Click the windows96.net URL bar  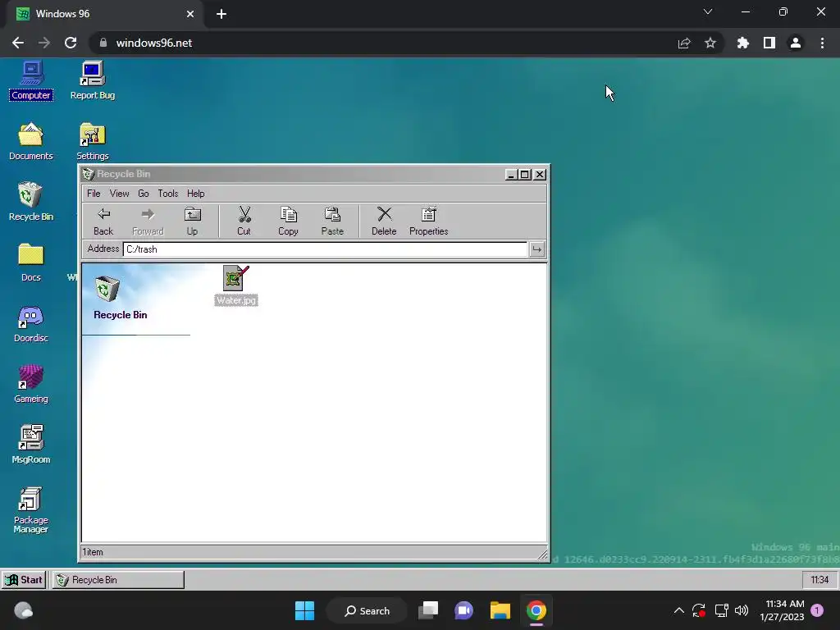(x=381, y=43)
